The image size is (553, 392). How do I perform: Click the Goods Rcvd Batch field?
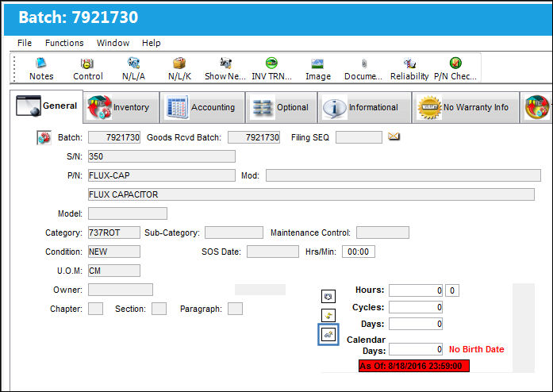[x=254, y=137]
